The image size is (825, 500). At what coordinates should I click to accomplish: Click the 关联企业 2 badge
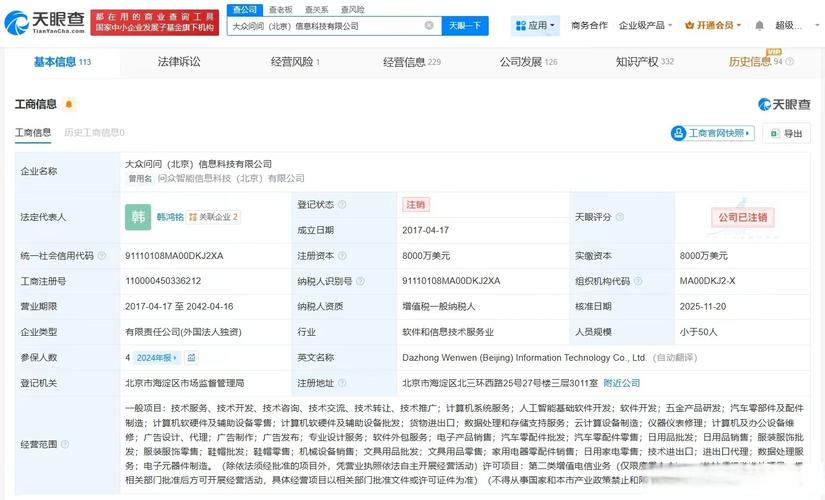pyautogui.click(x=213, y=217)
